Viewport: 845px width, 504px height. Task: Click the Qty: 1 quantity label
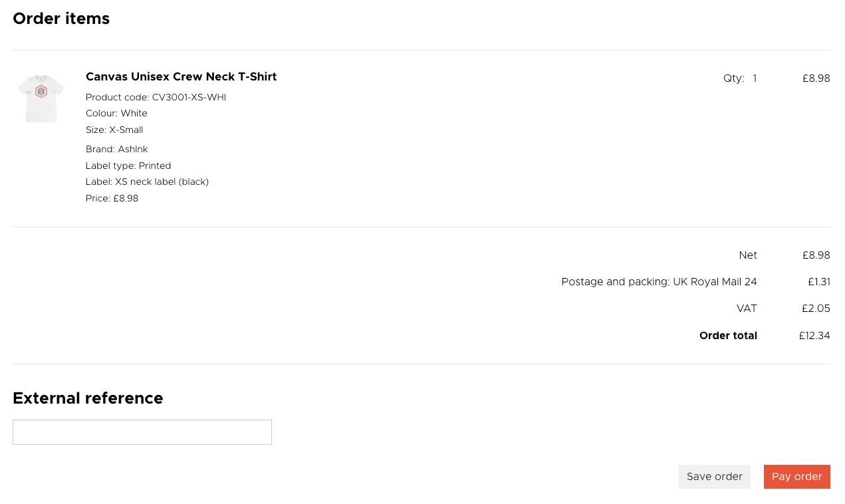(740, 78)
